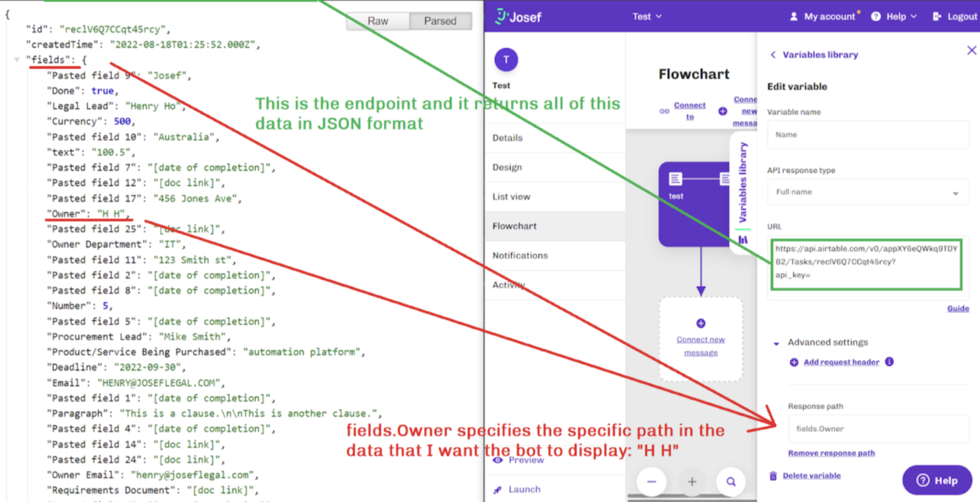Click the Delete variable trash icon
980x502 pixels.
click(773, 476)
